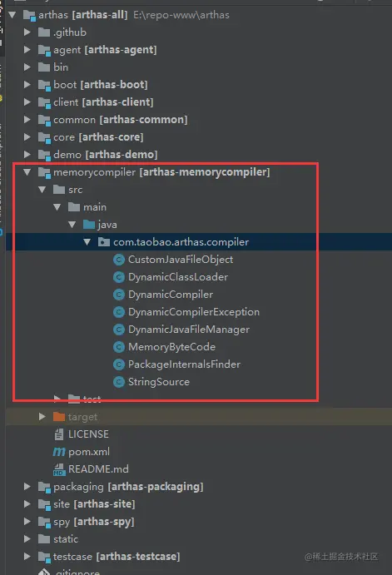Click the README.md markdown file icon

click(59, 469)
